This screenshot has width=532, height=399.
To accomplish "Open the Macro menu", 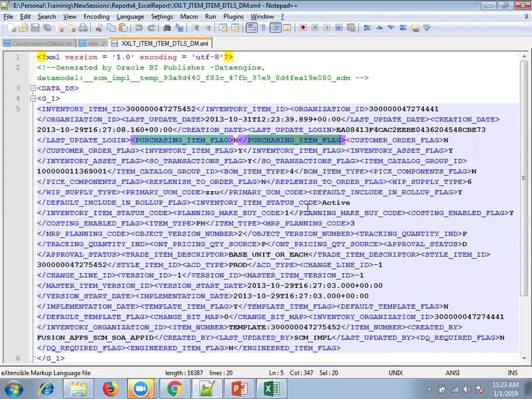I will tap(189, 17).
